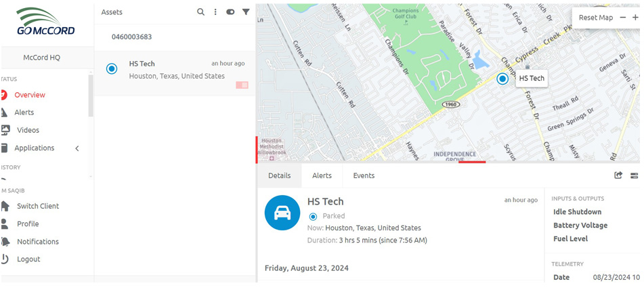Screen dimensions: 644x294
Task: Zoom out the map with minus
Action: (623, 18)
